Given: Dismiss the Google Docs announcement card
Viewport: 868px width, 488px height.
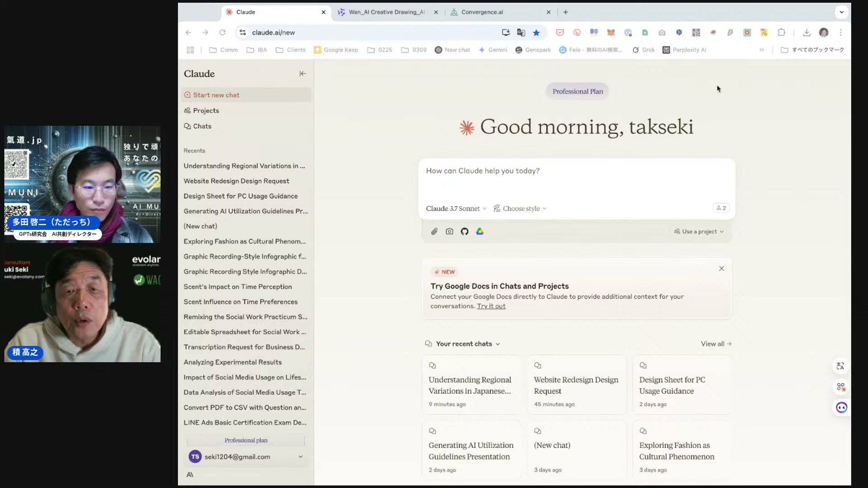Looking at the screenshot, I should [x=722, y=268].
